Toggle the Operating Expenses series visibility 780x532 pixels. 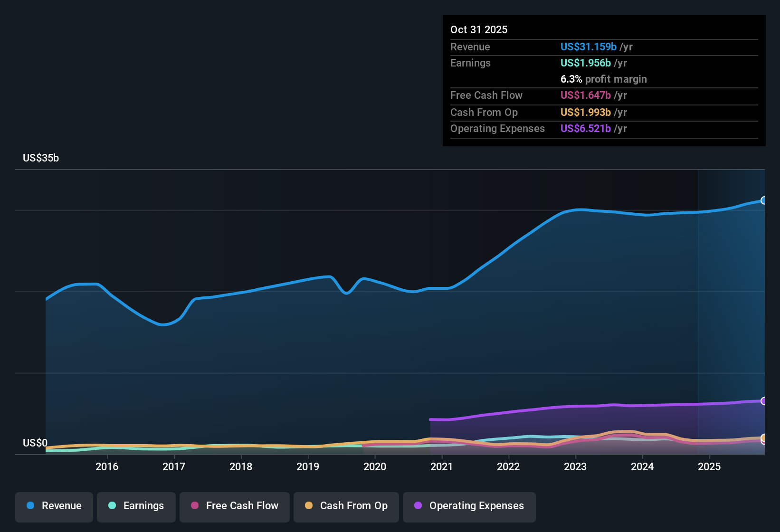469,506
